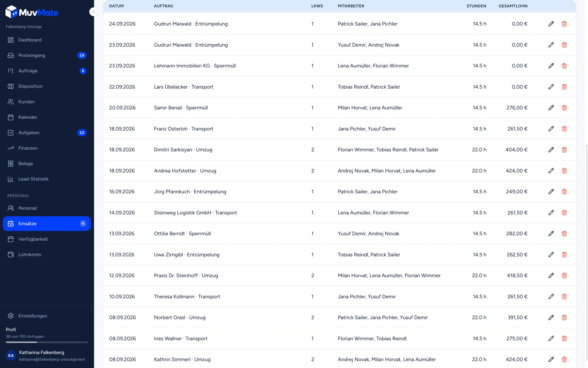The image size is (588, 368).
Task: Click the Lohnkonto wallet icon
Action: [11, 254]
